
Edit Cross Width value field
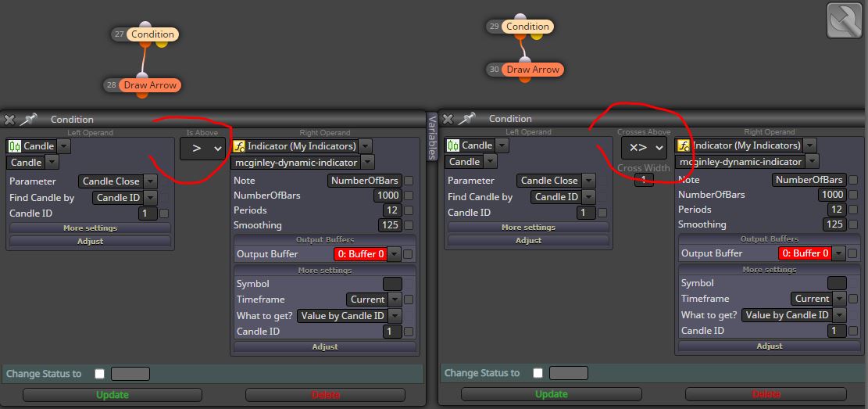(x=643, y=180)
